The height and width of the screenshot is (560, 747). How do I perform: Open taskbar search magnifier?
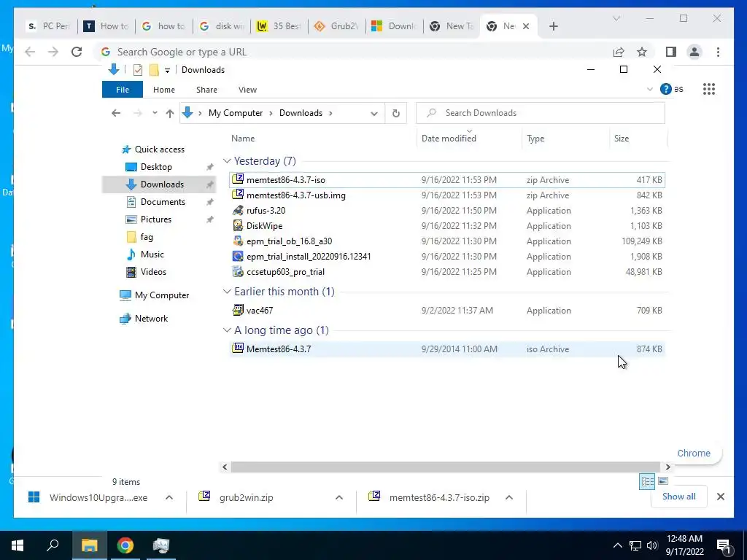point(53,545)
